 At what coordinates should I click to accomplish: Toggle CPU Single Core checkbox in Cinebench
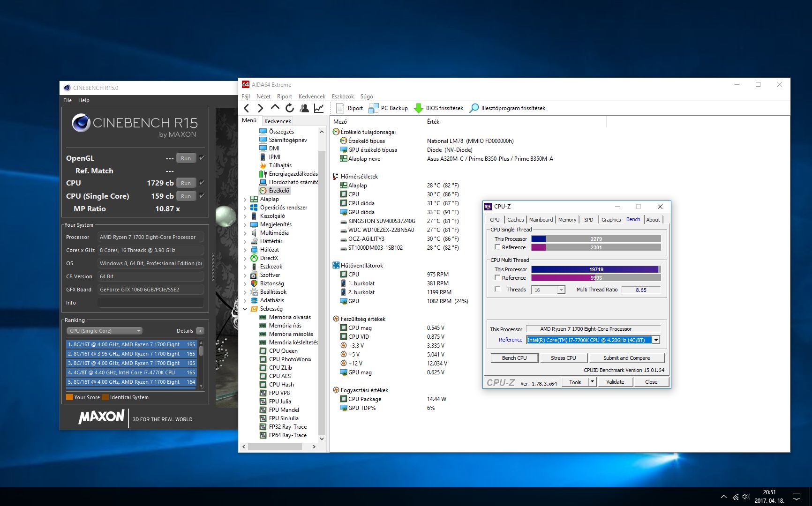coord(202,196)
